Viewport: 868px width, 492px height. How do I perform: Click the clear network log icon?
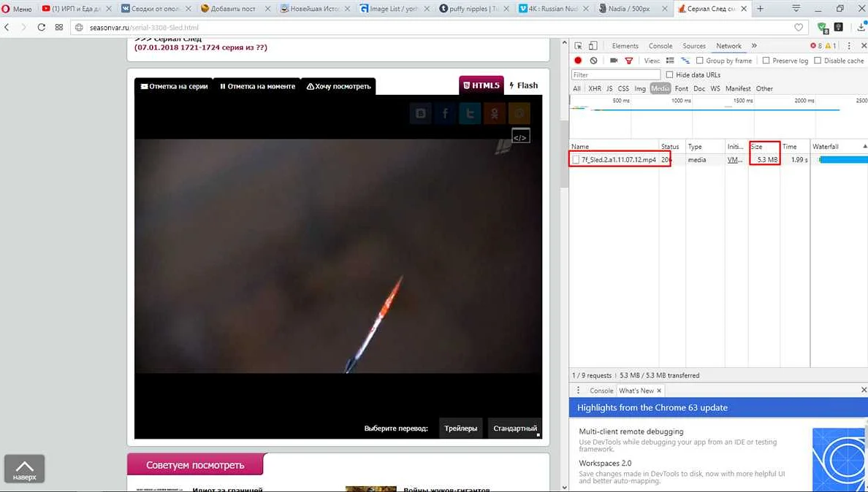click(593, 60)
